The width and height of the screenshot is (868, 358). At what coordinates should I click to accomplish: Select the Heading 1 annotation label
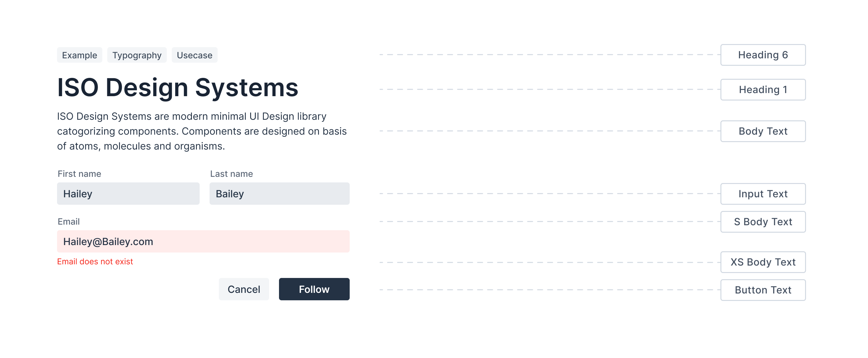pos(763,90)
